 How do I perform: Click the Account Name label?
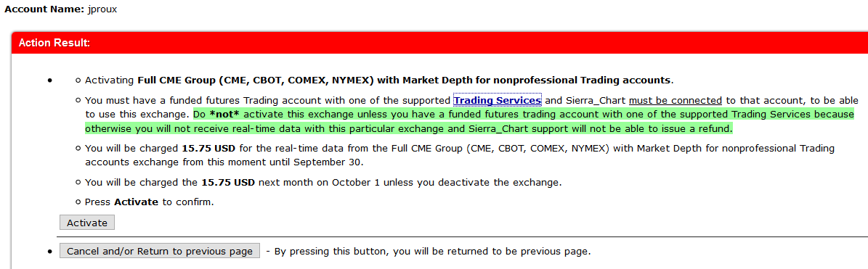[x=45, y=9]
